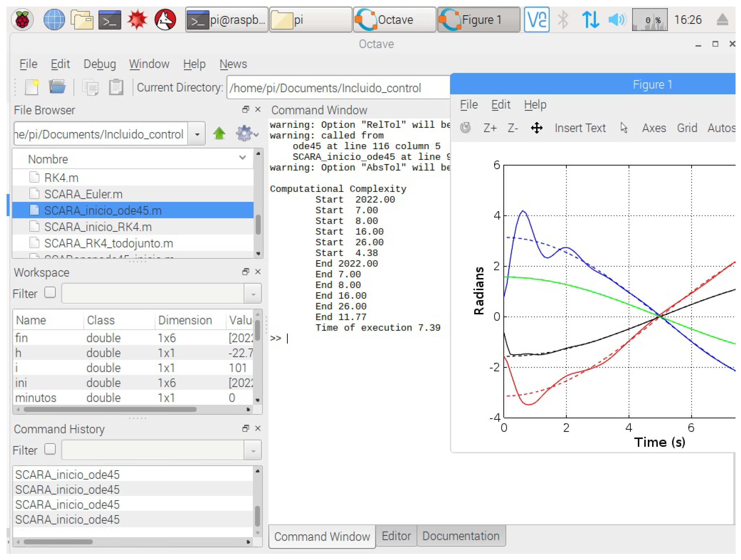Click Insert Text in Figure toolbar

(580, 128)
